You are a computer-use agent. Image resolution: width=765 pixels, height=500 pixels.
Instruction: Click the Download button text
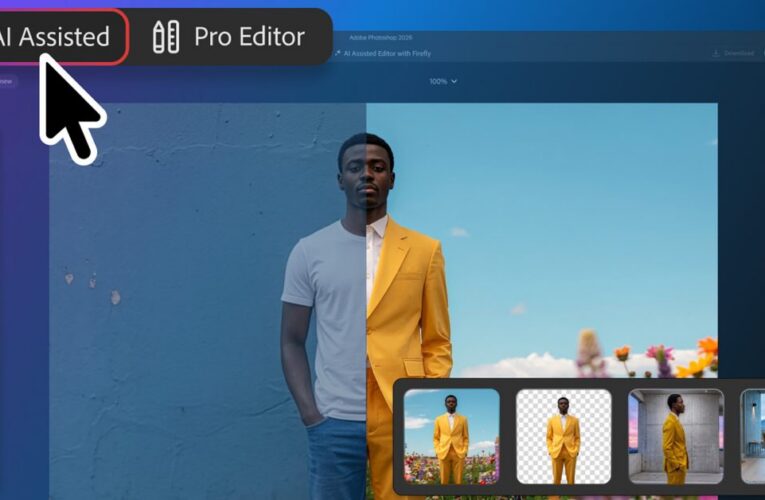[739, 53]
